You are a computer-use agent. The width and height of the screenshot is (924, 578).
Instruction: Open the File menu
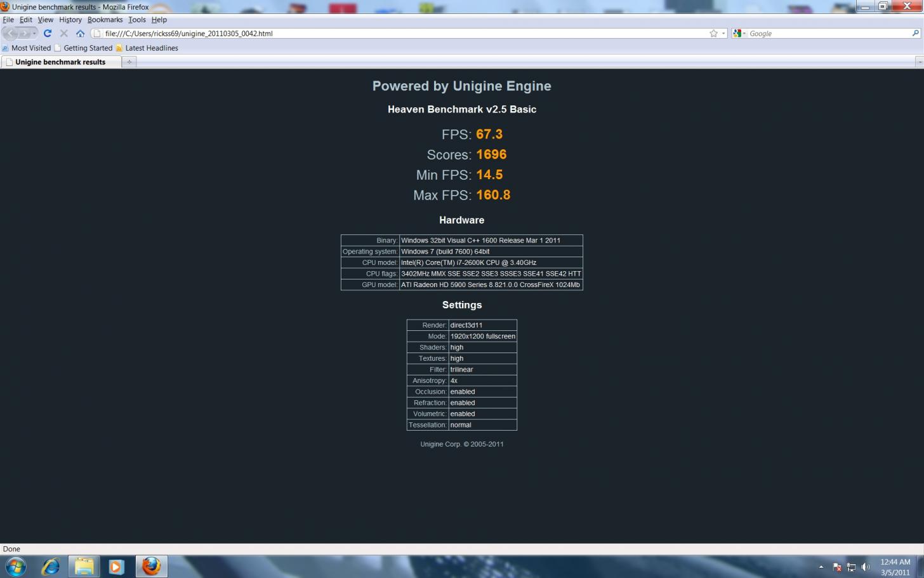point(8,20)
